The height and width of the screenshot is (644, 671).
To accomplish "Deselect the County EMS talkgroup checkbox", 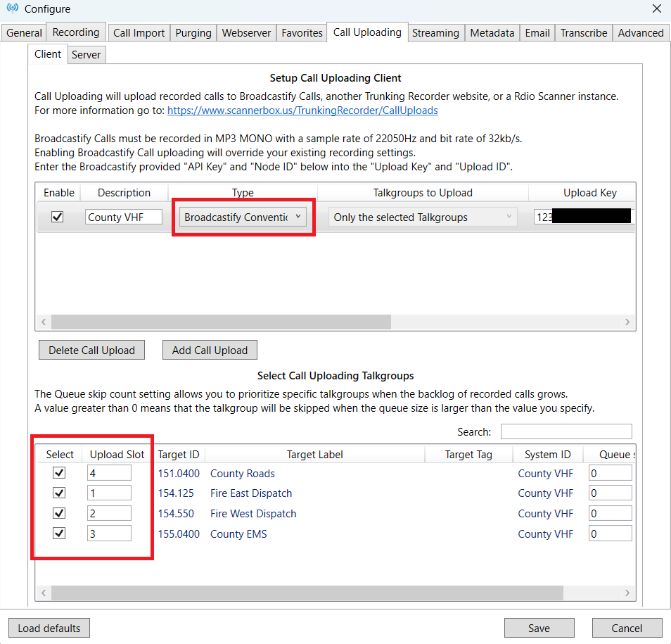I will pos(59,534).
